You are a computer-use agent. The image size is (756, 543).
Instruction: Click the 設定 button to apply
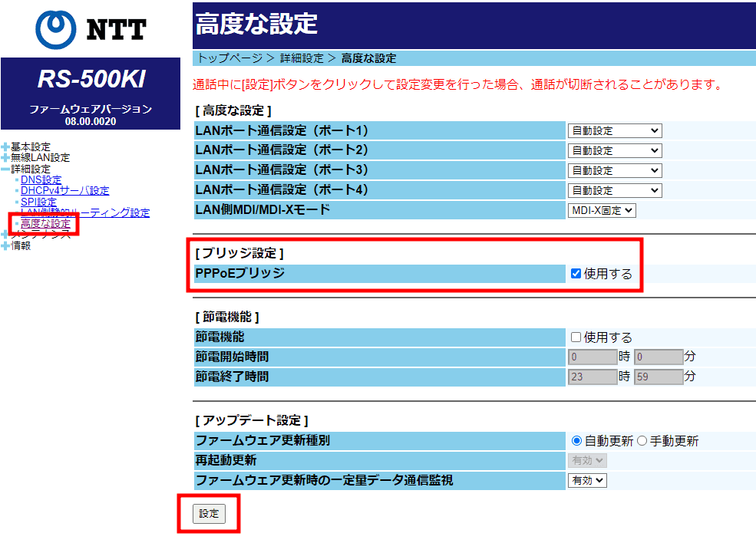pos(209,514)
